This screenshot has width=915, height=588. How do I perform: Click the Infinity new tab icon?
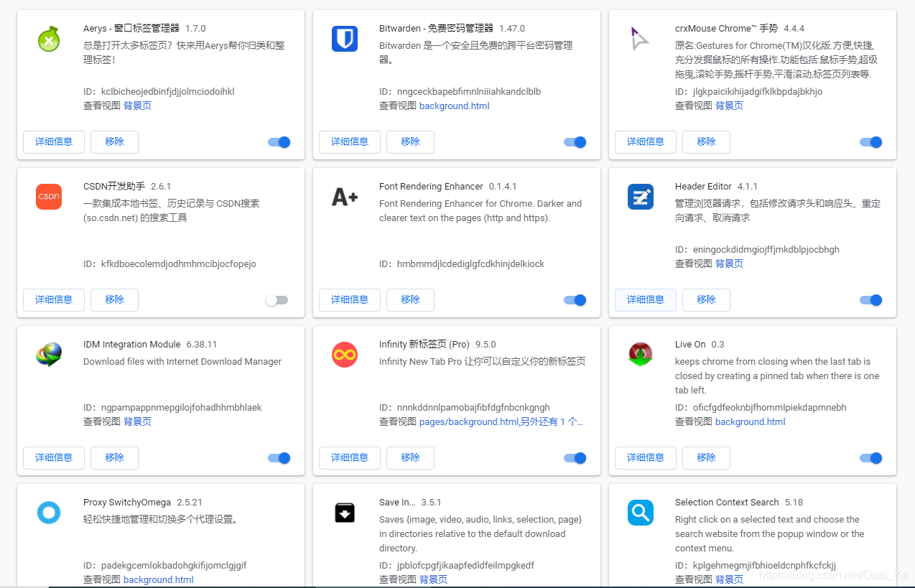345,355
